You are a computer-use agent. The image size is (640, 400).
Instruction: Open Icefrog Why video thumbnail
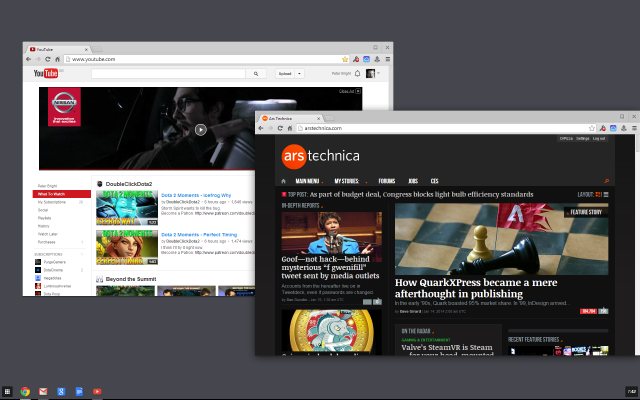coord(127,208)
